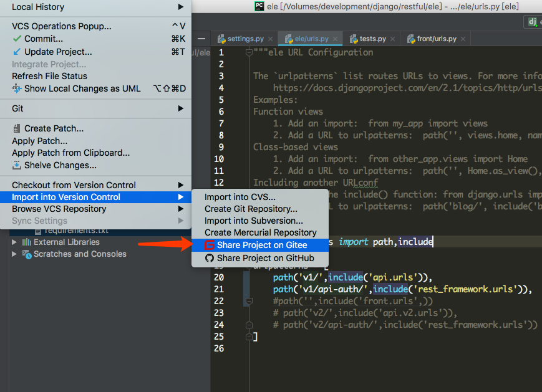542x392 pixels.
Task: Click the External Libraries bar icon
Action: pyautogui.click(x=27, y=242)
